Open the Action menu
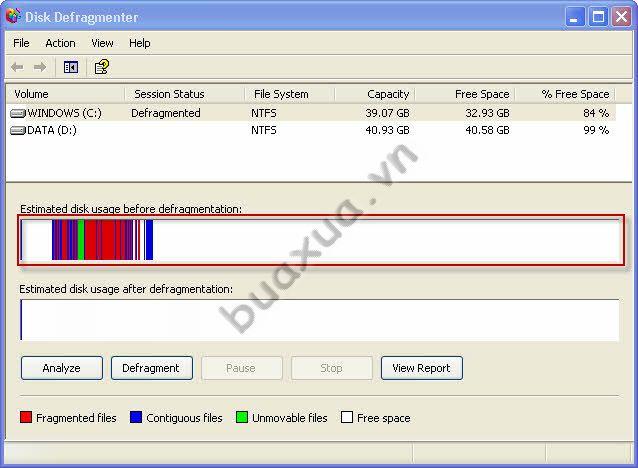Image resolution: width=638 pixels, height=468 pixels. click(x=60, y=43)
